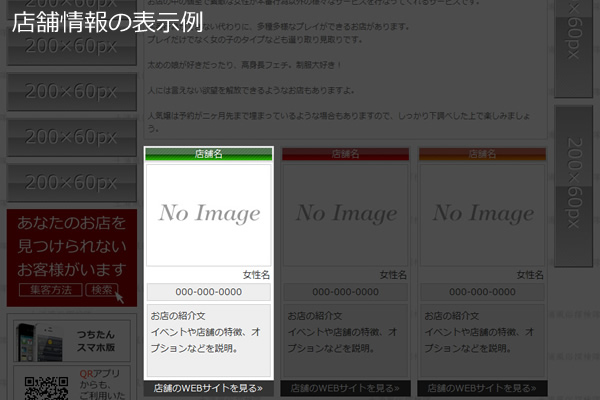600x400 pixels.
Task: Click the highlighted store's お店の紹介文 description box
Action: [209, 340]
